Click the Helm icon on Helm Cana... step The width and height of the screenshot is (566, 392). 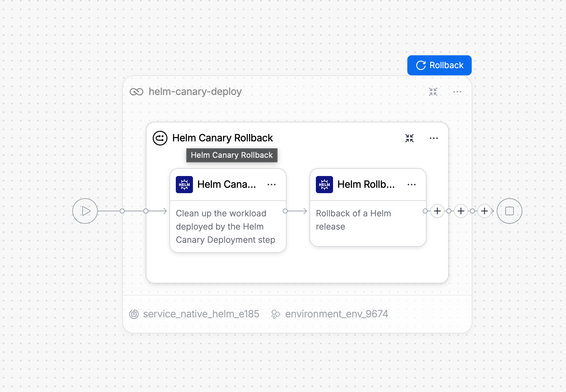[x=184, y=185]
